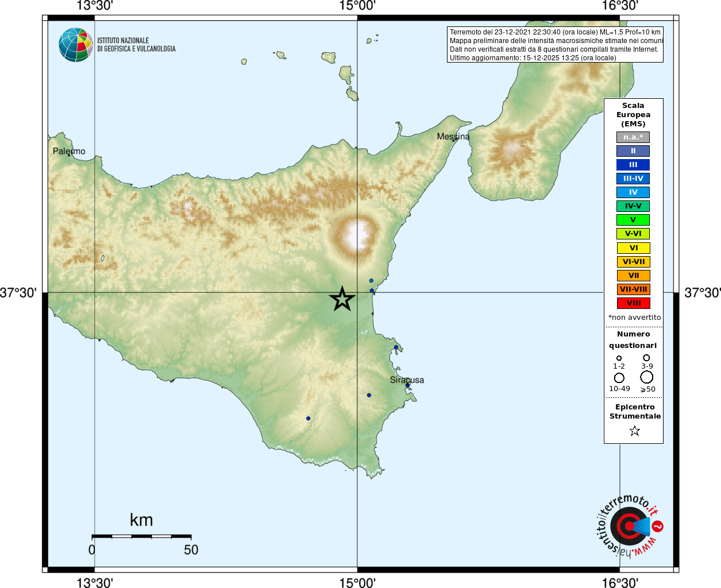This screenshot has width=721, height=588.
Task: Click the dark blue III intensity swatch
Action: (x=633, y=165)
